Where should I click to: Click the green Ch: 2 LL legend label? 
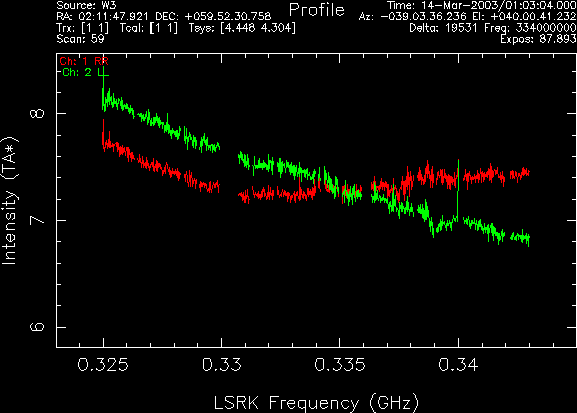click(85, 72)
